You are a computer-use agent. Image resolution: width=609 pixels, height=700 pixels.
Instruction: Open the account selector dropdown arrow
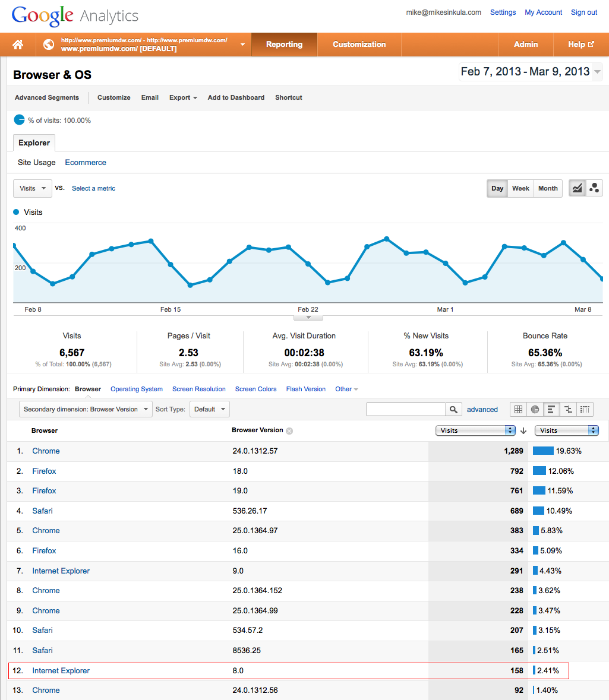pyautogui.click(x=242, y=44)
